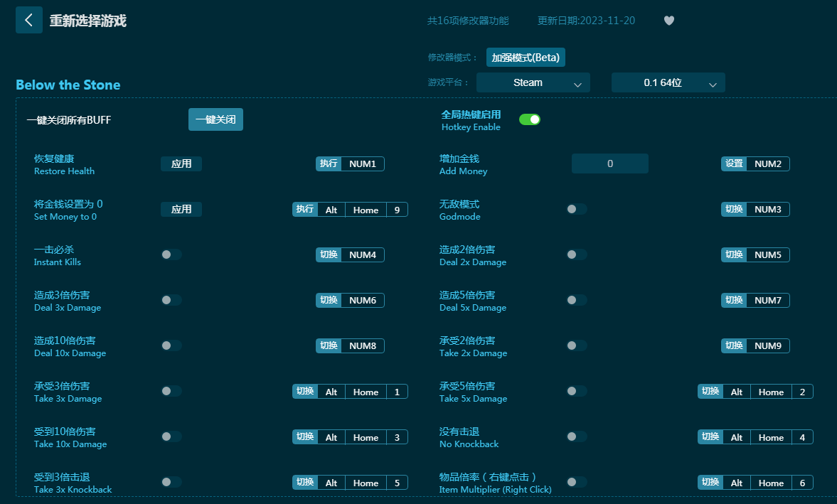
Task: Click the back arrow icon
Action: point(28,20)
